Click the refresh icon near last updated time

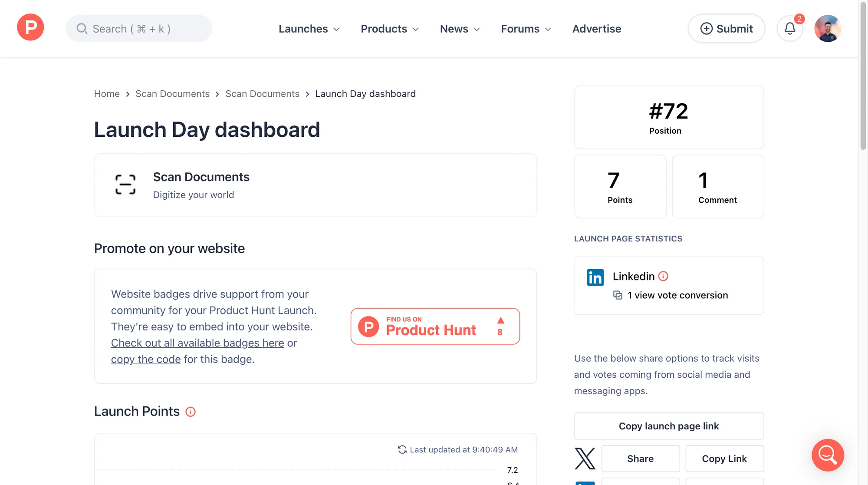(x=402, y=449)
